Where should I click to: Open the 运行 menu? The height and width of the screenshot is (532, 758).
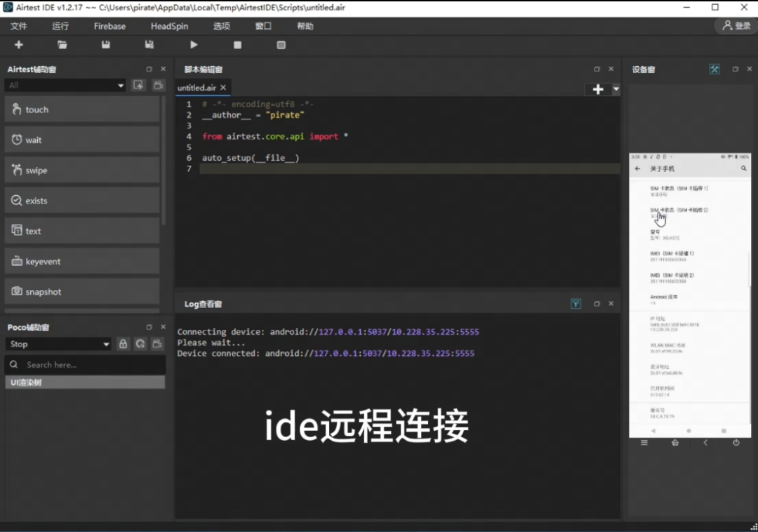click(60, 26)
